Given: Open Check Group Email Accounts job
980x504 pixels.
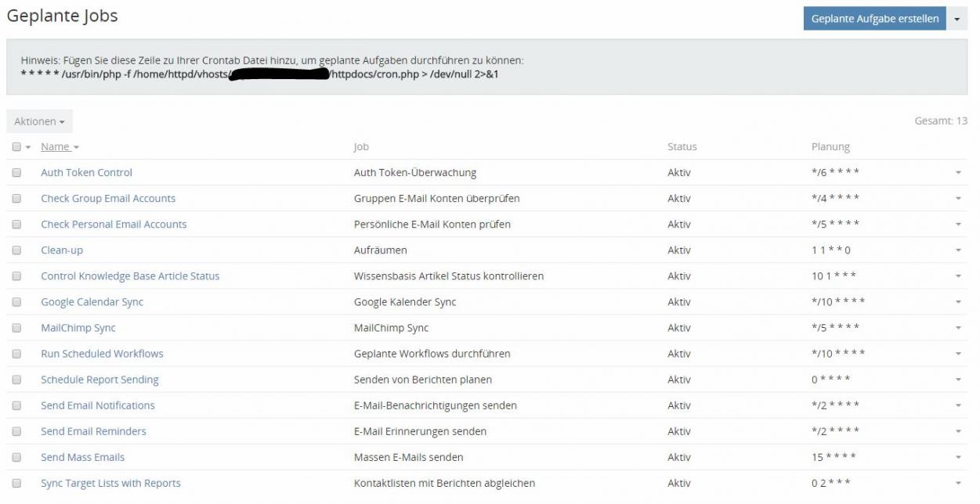Looking at the screenshot, I should click(108, 199).
